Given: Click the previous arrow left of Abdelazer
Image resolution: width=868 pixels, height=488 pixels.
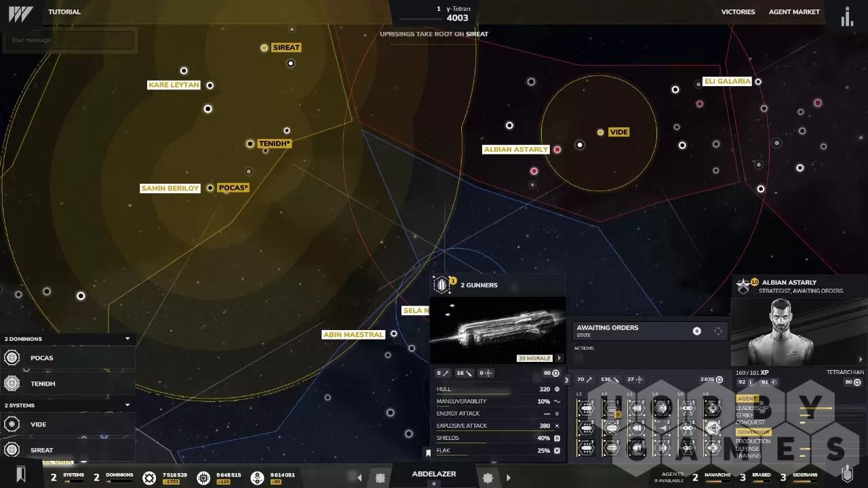Looking at the screenshot, I should pyautogui.click(x=359, y=478).
